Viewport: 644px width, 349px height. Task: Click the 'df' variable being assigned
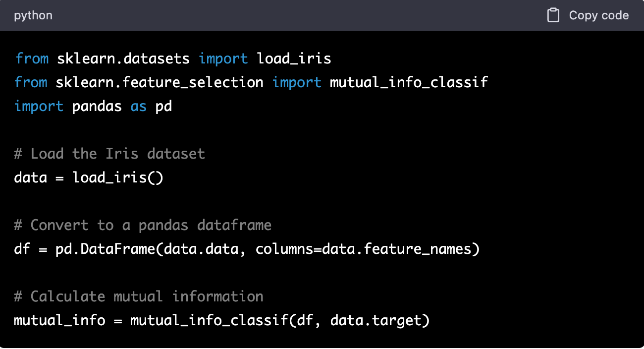click(22, 249)
